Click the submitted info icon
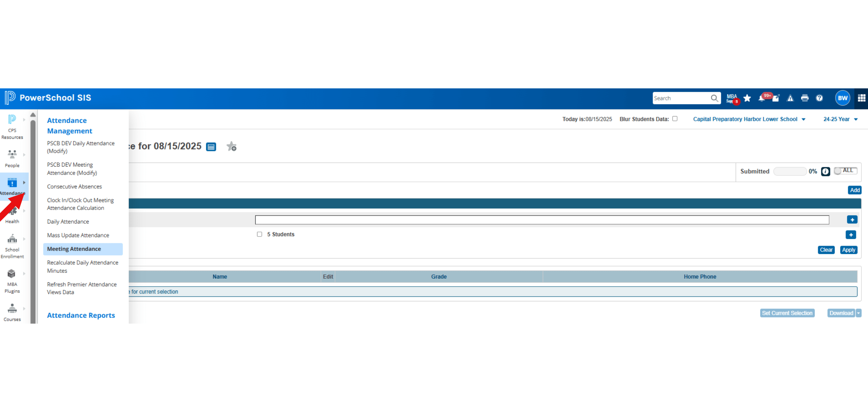The width and height of the screenshot is (868, 412). [x=825, y=171]
